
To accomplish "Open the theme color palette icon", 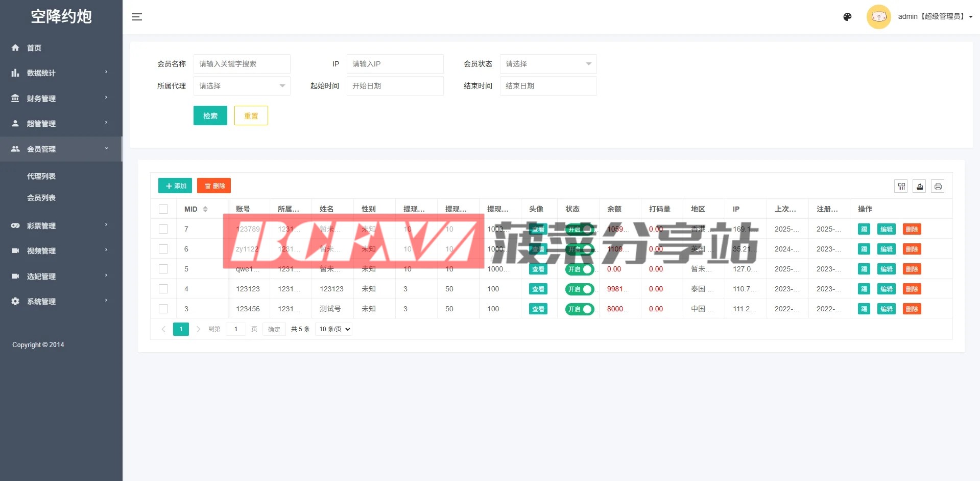I will pos(847,17).
